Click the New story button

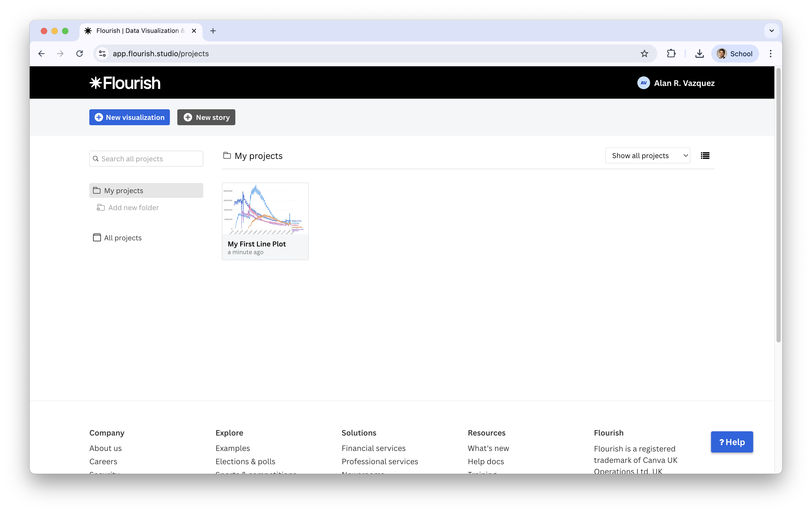206,117
